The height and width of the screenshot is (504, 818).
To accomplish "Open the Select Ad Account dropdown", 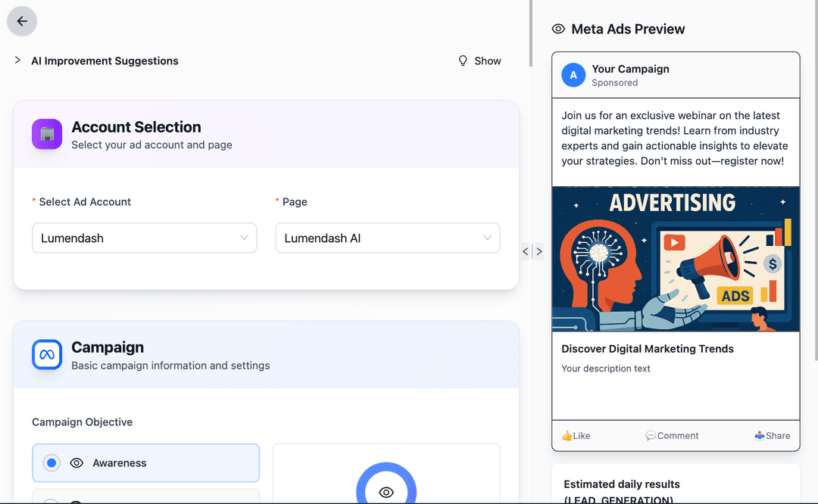I will 144,238.
